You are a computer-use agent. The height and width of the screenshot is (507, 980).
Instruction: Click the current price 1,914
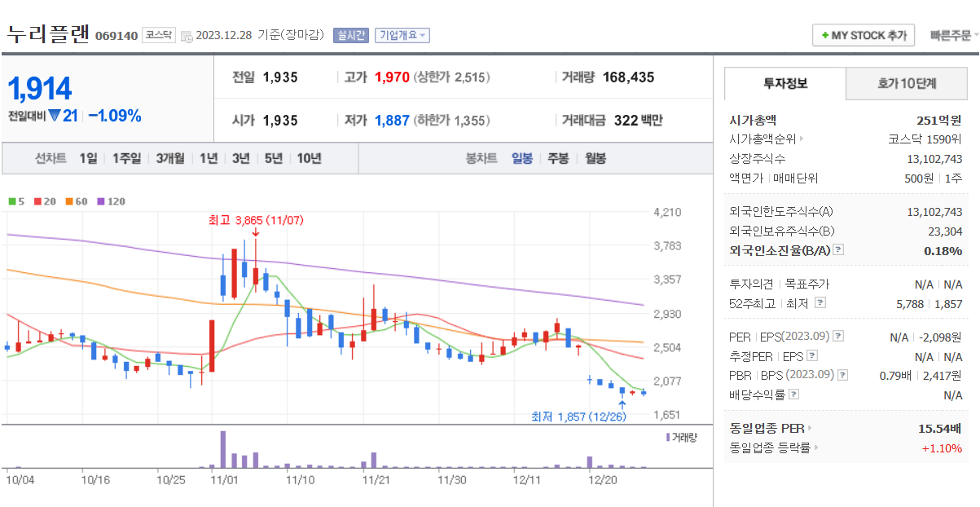coord(40,88)
